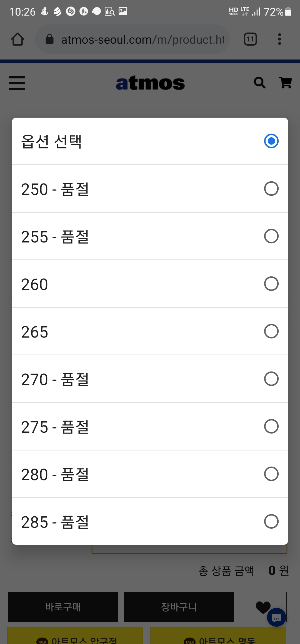Select the 265 size radio button
This screenshot has height=644, width=300.
(271, 331)
